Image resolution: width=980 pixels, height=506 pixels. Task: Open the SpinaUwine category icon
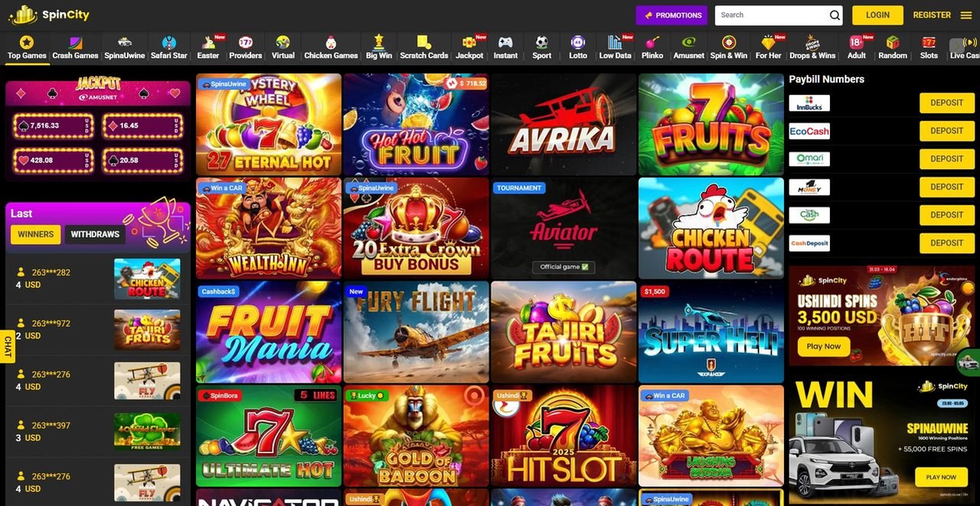124,42
